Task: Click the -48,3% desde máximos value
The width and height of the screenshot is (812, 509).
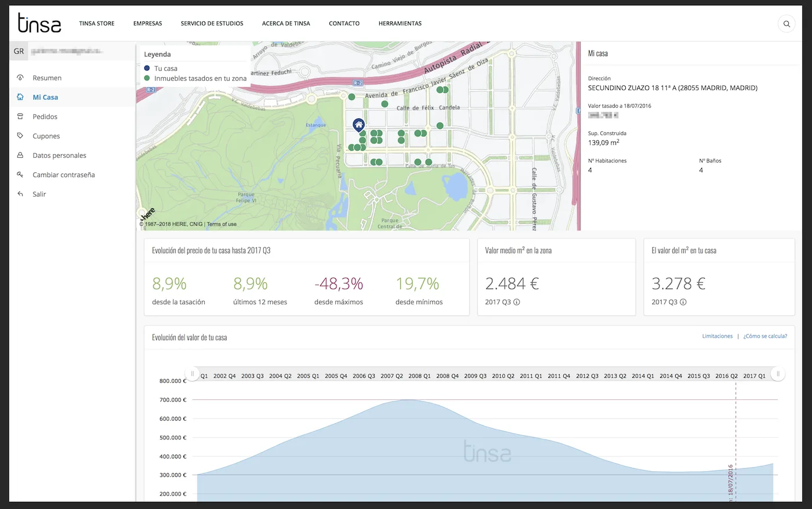Action: click(339, 284)
